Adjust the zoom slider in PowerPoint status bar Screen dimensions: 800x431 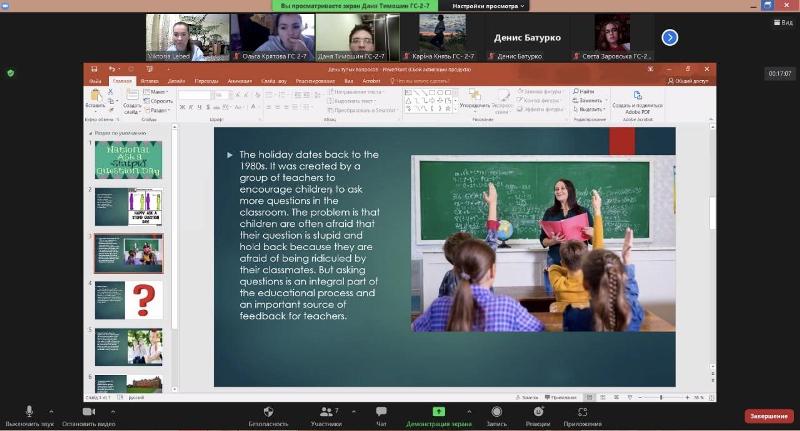tap(662, 397)
